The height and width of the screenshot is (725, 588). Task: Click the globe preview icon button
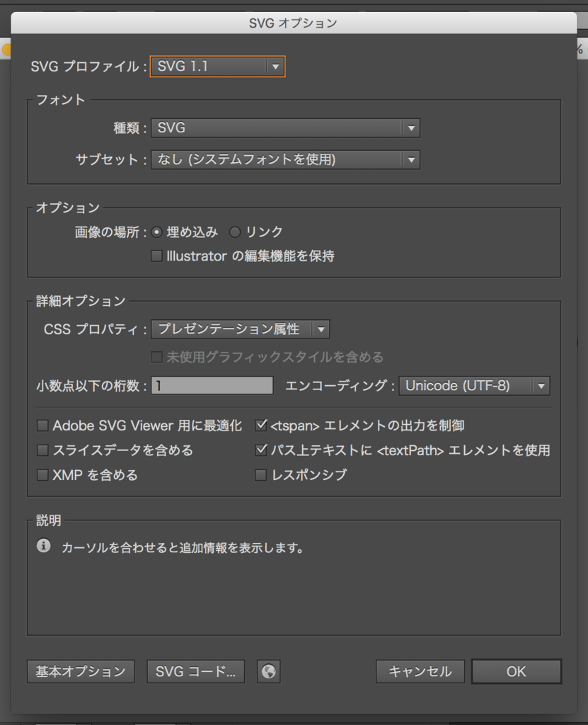pyautogui.click(x=269, y=671)
